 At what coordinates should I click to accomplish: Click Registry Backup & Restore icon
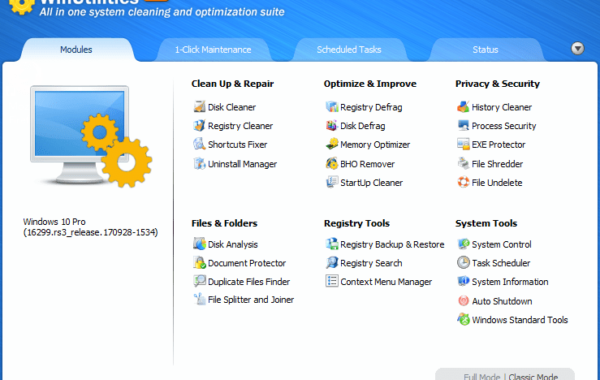[332, 244]
